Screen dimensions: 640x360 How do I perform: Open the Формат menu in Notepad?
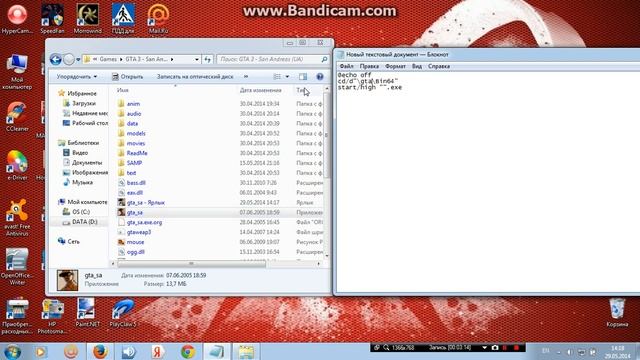coord(395,66)
